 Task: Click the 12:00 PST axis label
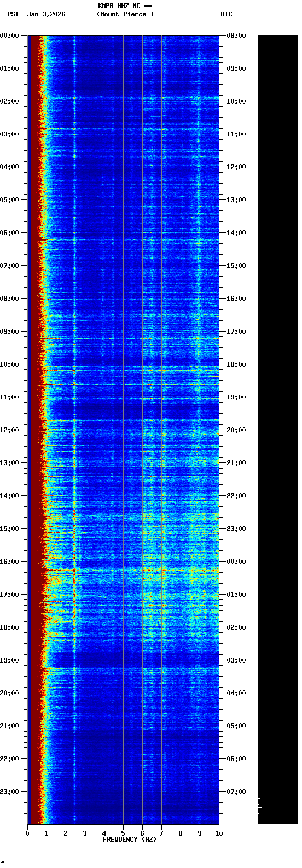10,430
